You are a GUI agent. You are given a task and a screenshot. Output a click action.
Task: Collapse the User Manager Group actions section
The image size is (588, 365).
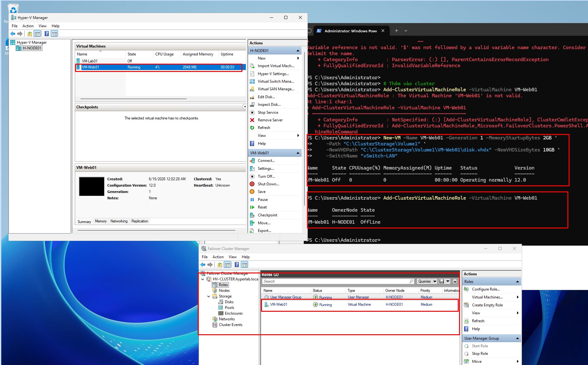(x=517, y=338)
